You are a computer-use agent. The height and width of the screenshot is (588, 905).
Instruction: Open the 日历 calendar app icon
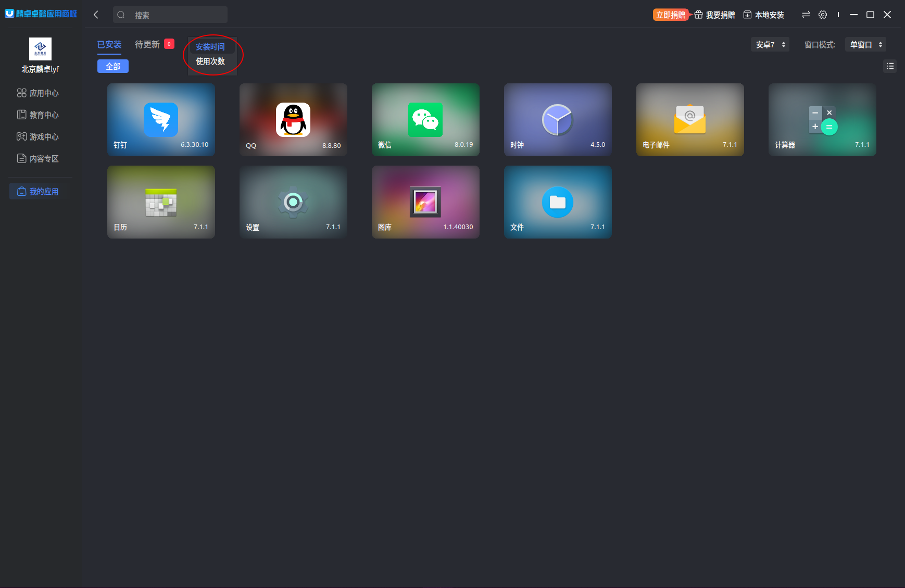tap(161, 202)
